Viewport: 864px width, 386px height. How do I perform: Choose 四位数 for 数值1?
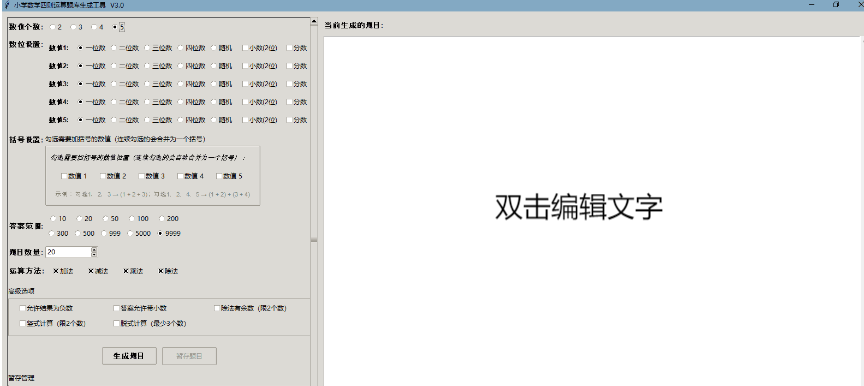(180, 48)
